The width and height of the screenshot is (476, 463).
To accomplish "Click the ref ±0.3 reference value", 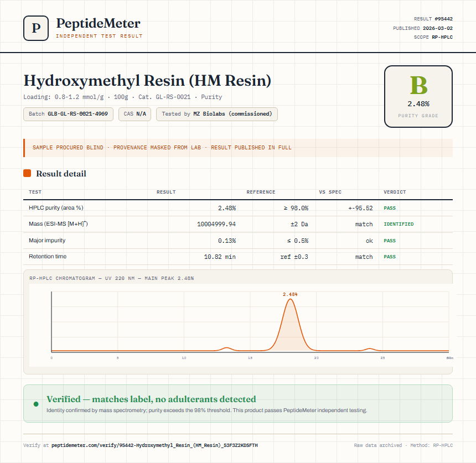I will click(294, 257).
